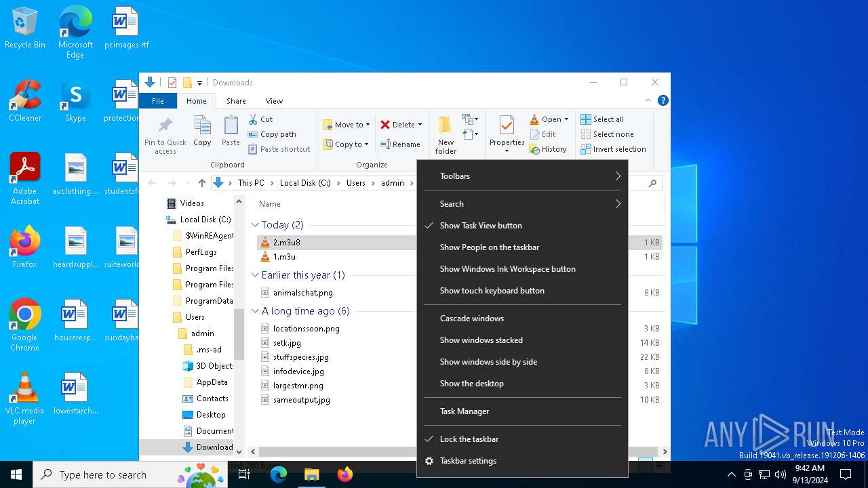The width and height of the screenshot is (868, 488).
Task: Click the volume tray icon
Action: [781, 474]
